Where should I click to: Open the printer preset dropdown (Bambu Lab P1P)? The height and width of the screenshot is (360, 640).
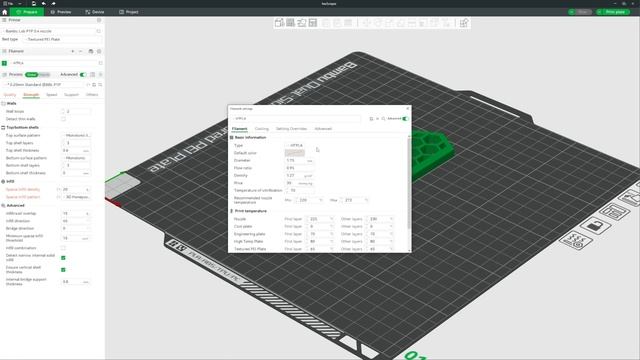point(48,31)
